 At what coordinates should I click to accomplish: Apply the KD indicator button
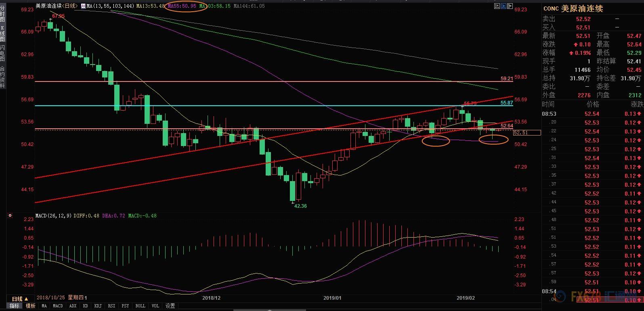tap(85, 306)
